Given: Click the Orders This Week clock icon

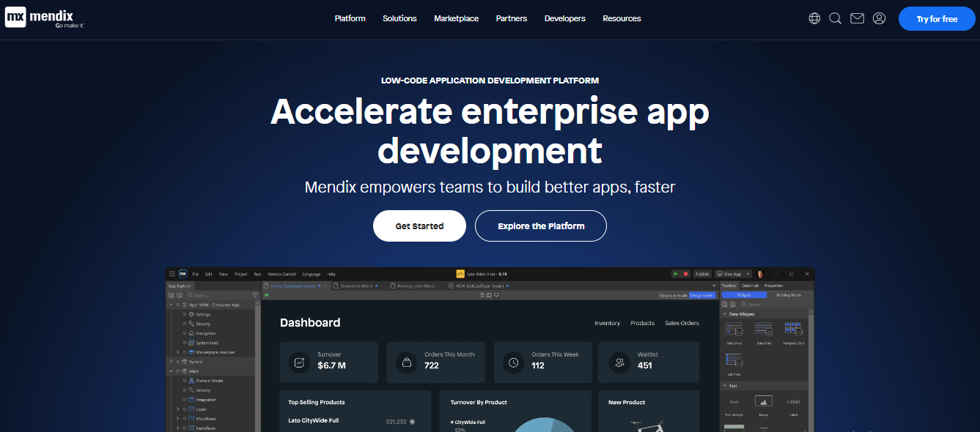Looking at the screenshot, I should pos(514,362).
